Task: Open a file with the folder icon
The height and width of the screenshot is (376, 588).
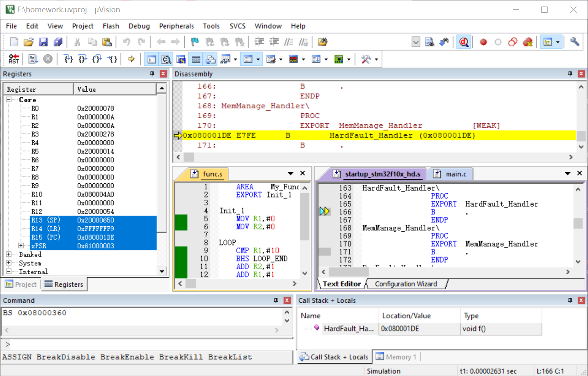Action: tap(28, 42)
